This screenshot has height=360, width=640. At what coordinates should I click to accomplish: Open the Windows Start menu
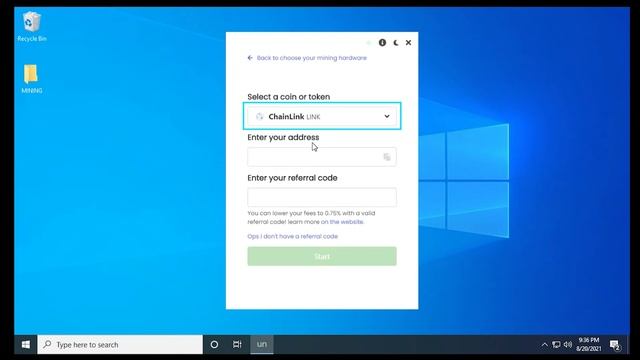coord(26,344)
